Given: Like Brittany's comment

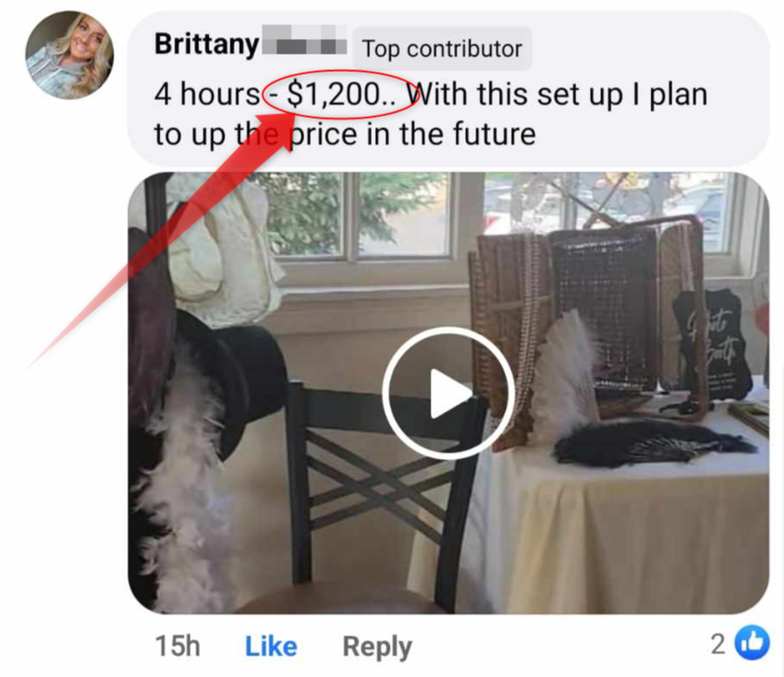Looking at the screenshot, I should pyautogui.click(x=271, y=646).
